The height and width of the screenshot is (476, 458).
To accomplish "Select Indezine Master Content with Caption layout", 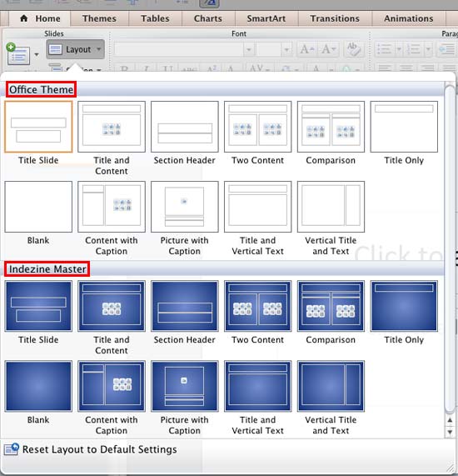I will click(112, 386).
